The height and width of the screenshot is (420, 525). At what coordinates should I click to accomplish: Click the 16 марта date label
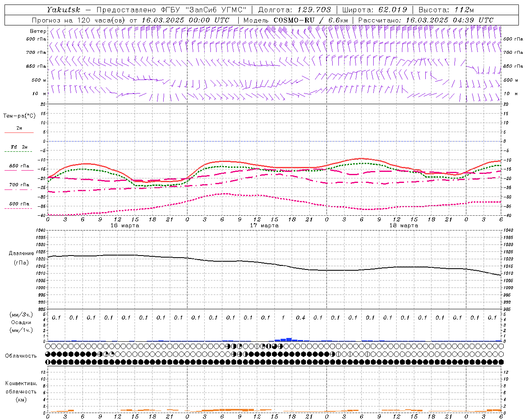[x=125, y=226]
